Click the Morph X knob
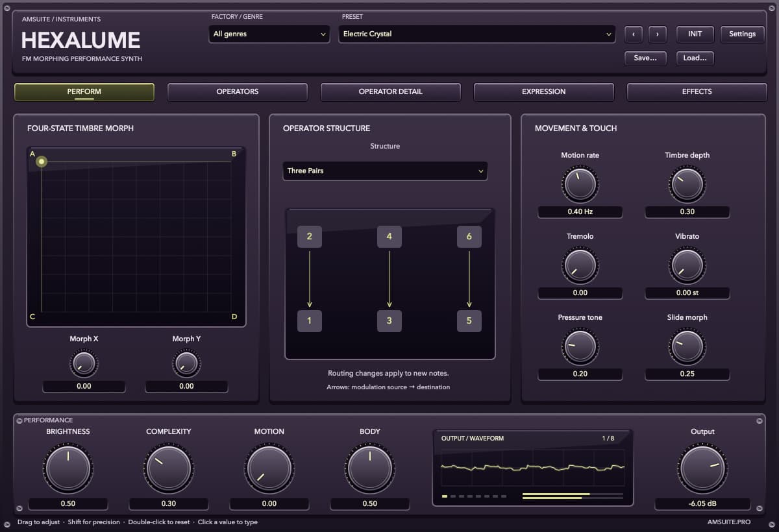This screenshot has width=779, height=532. (x=84, y=363)
